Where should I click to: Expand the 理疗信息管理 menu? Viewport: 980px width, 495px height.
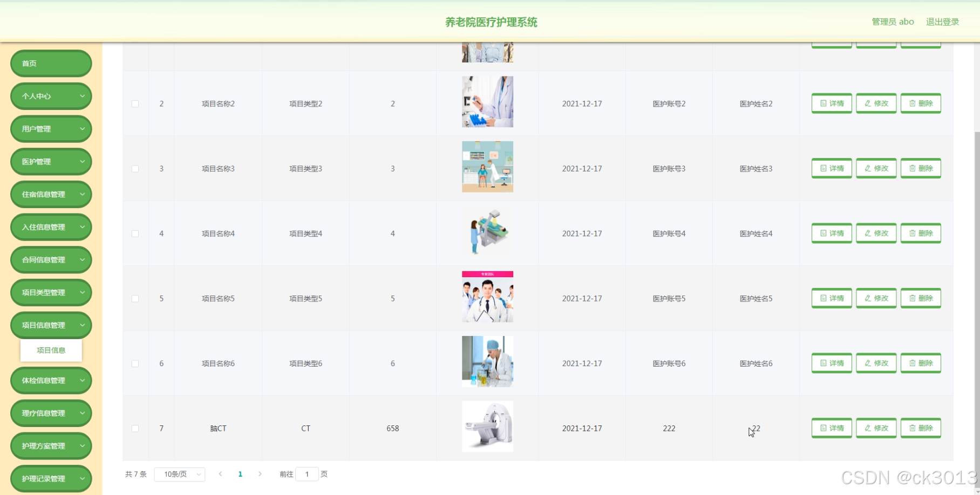(51, 414)
